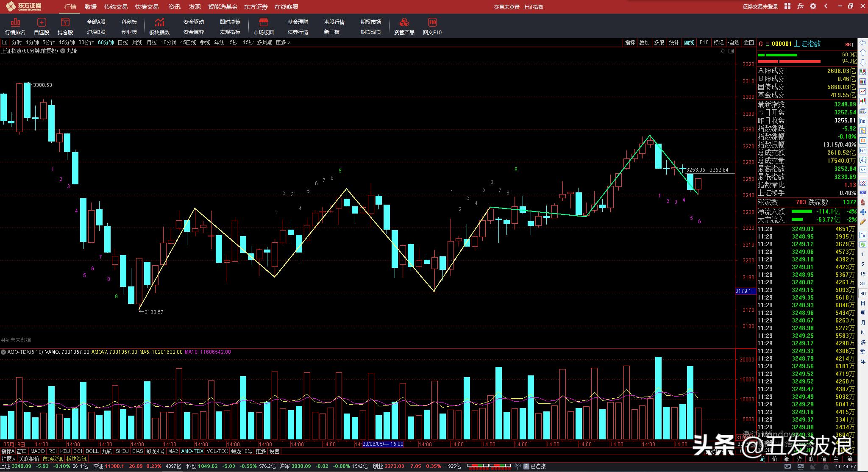Toggle the 画线 drawing mode
The height and width of the screenshot is (472, 868).
689,42
